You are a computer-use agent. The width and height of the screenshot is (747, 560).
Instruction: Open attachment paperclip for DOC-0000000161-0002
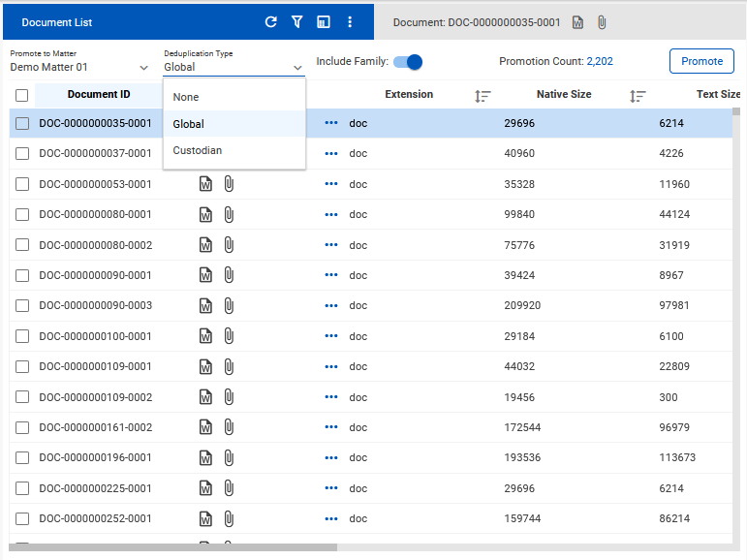click(x=229, y=427)
